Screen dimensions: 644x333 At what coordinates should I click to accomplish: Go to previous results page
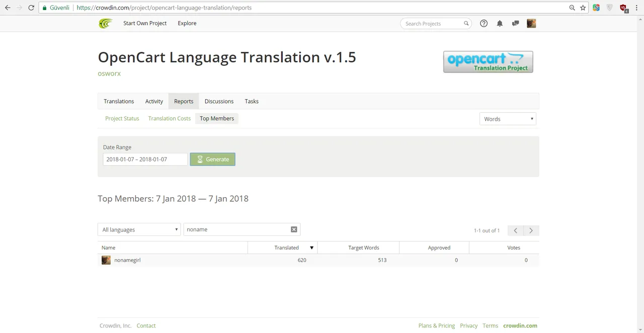[515, 230]
